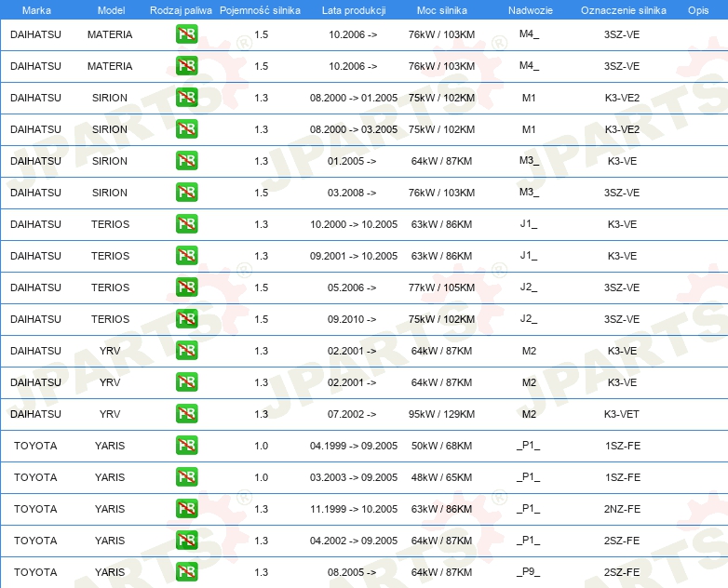
Task: Select the 'K3-VET' engine code cell
Action: point(622,414)
